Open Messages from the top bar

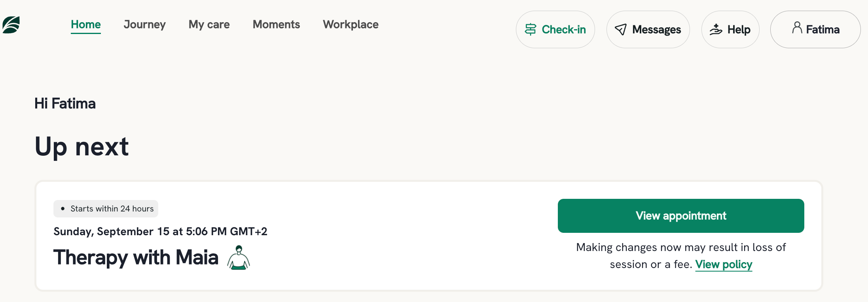click(x=648, y=30)
